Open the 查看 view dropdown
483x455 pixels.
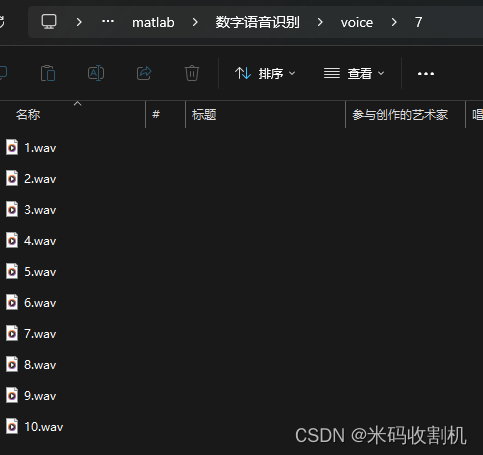[x=354, y=73]
